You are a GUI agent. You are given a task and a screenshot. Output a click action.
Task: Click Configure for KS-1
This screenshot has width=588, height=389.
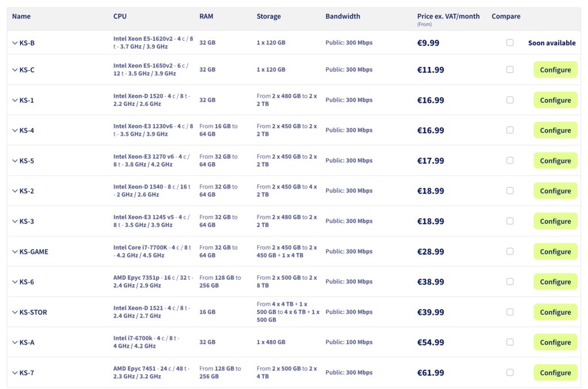(x=555, y=100)
